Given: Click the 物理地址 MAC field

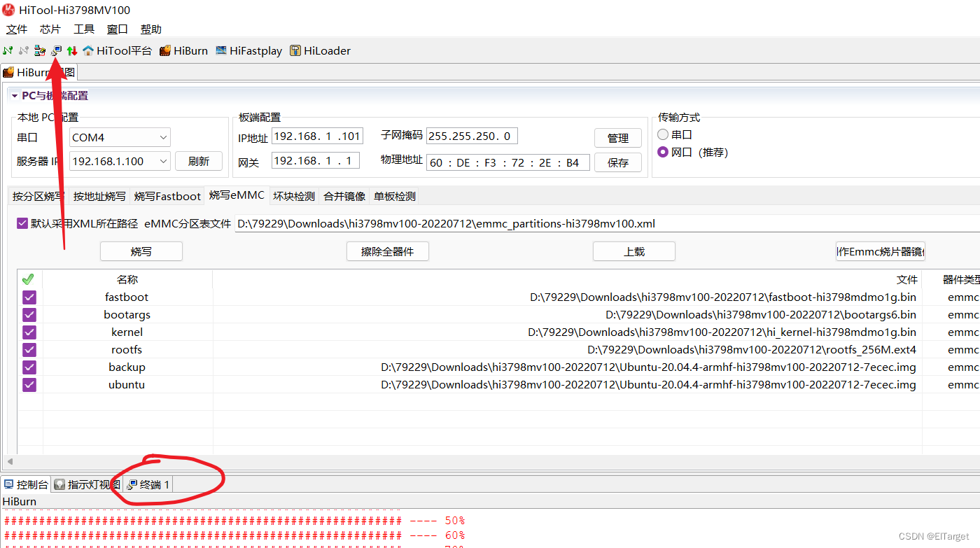Looking at the screenshot, I should point(508,162).
